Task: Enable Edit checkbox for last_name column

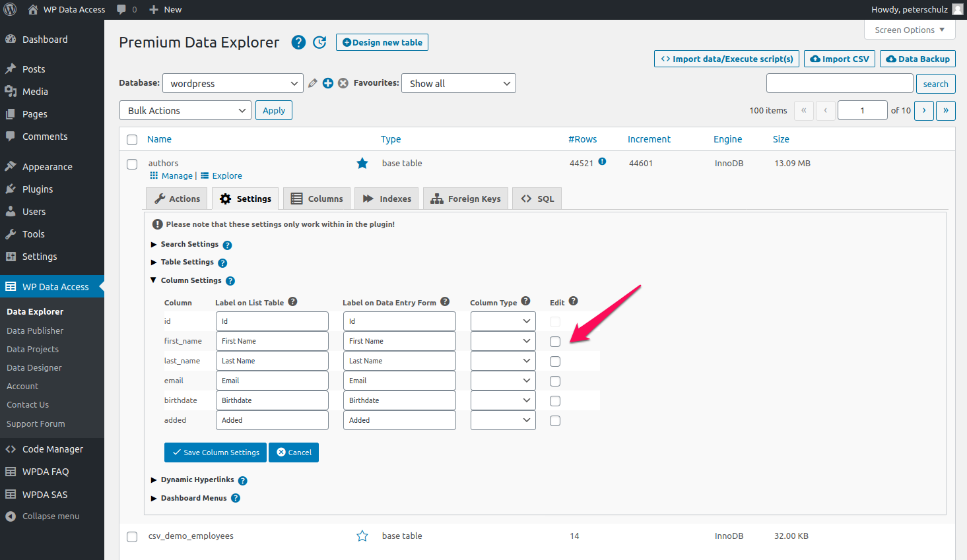Action: coord(555,361)
